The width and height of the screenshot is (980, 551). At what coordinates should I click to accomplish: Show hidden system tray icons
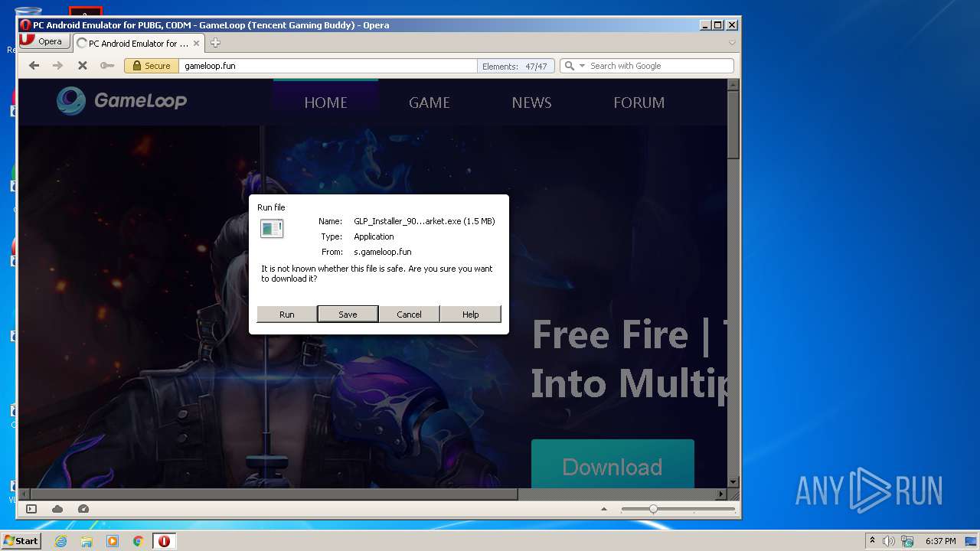[x=872, y=541]
